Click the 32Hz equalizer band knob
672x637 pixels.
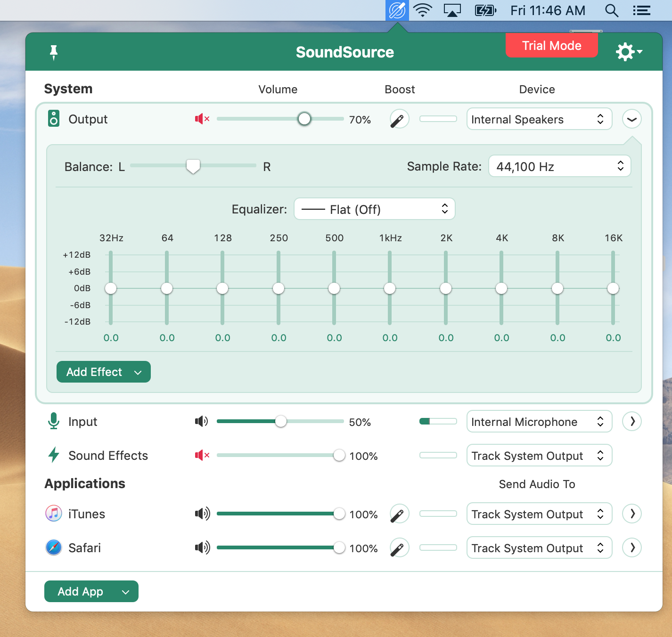111,288
